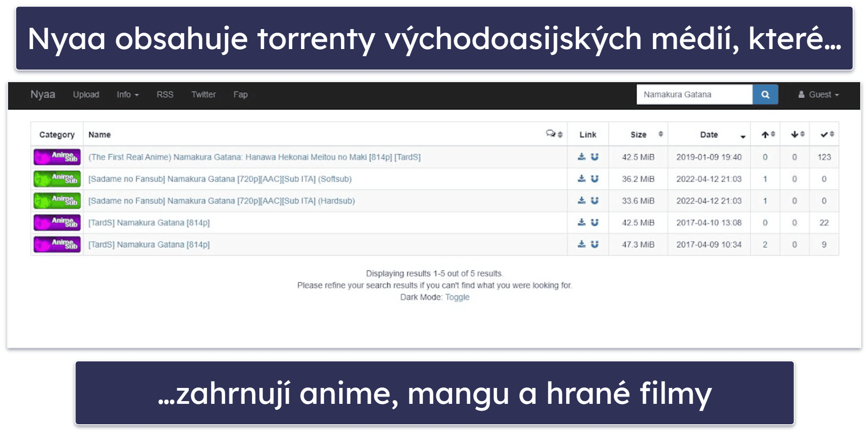Viewport: 868px width, 432px height.
Task: Open the Fap nav link
Action: pos(241,94)
